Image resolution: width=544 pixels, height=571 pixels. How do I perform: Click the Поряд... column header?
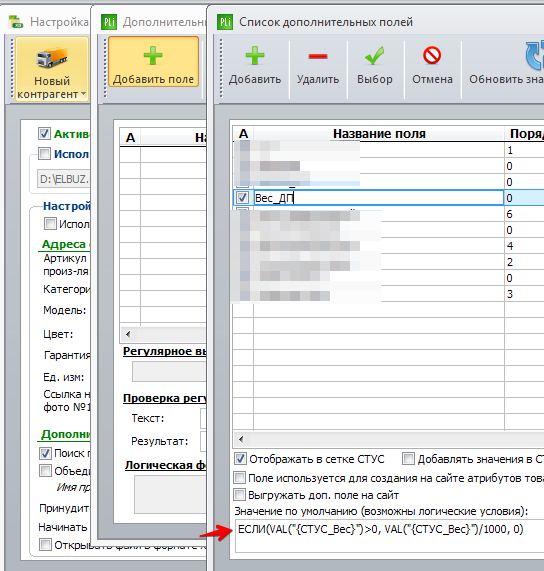pyautogui.click(x=524, y=134)
